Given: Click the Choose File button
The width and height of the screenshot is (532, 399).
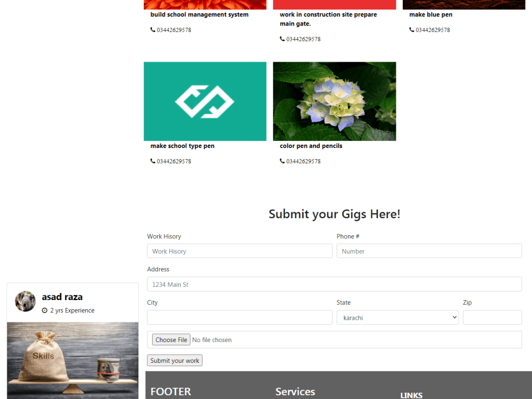Looking at the screenshot, I should (171, 339).
